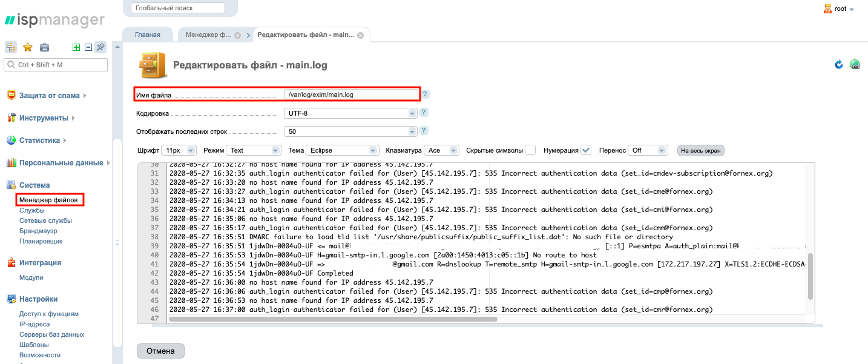Open the root user menu arrow
This screenshot has width=868, height=364.
852,10
